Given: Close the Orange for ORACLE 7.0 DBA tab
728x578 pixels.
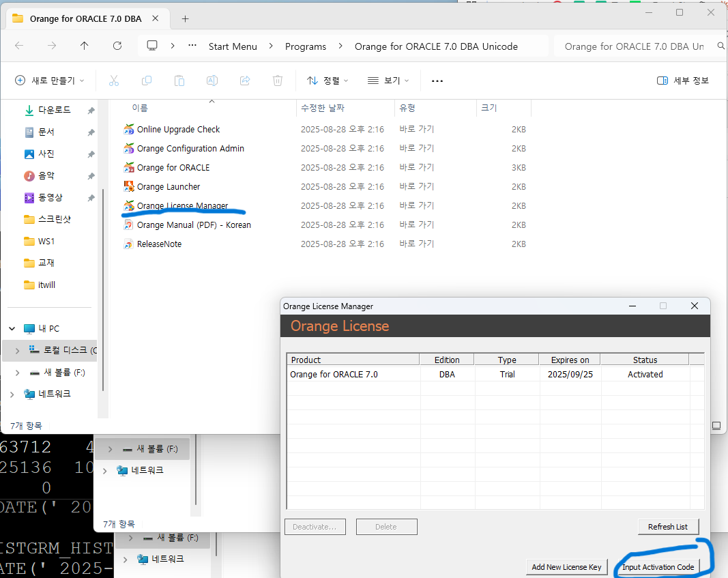Looking at the screenshot, I should coord(156,18).
